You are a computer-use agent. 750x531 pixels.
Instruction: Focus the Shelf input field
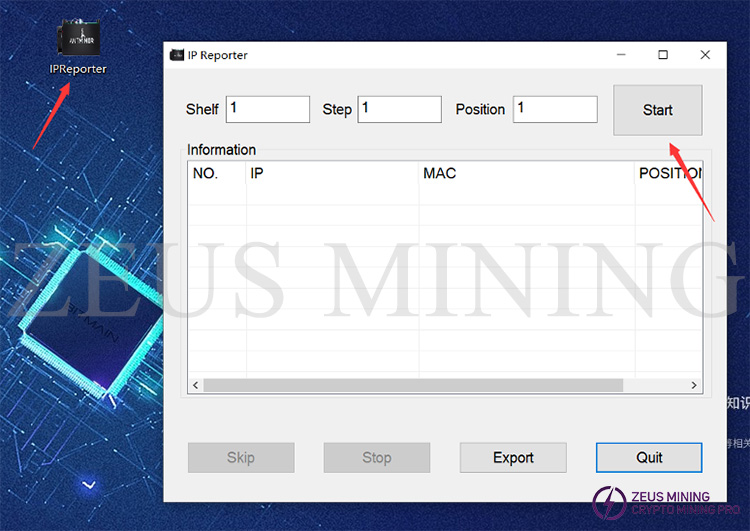point(268,109)
